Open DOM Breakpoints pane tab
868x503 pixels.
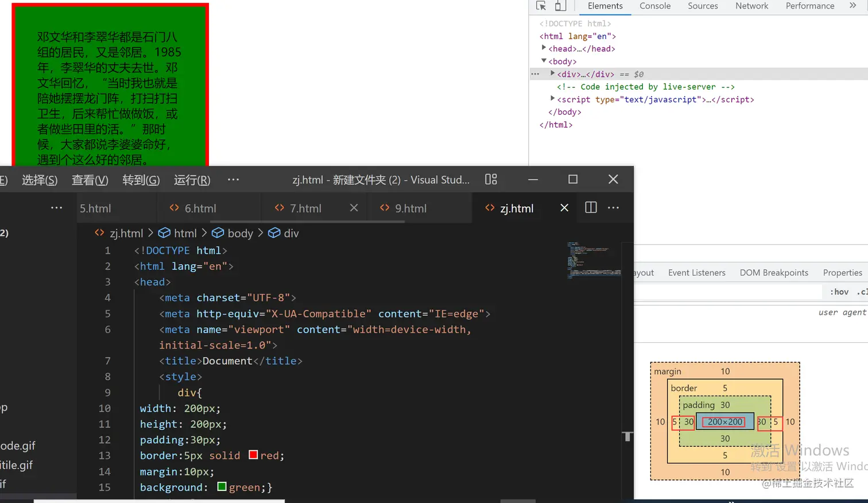pyautogui.click(x=774, y=273)
